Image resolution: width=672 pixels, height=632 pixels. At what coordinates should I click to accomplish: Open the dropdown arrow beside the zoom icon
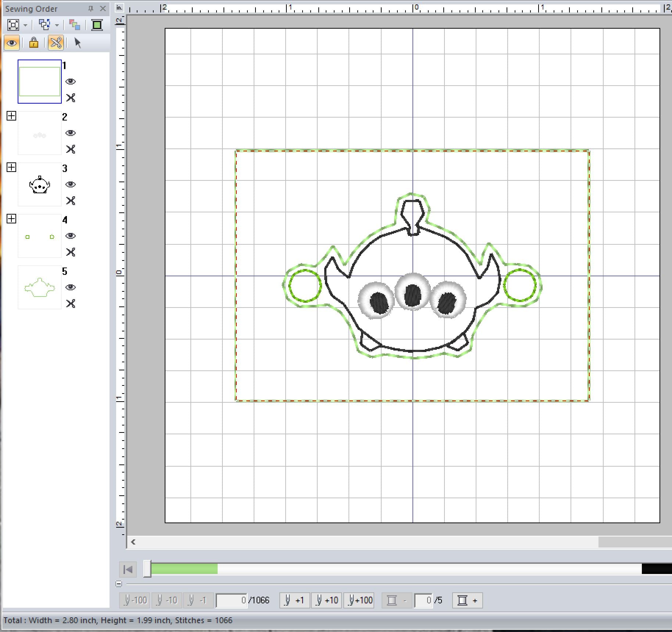25,25
